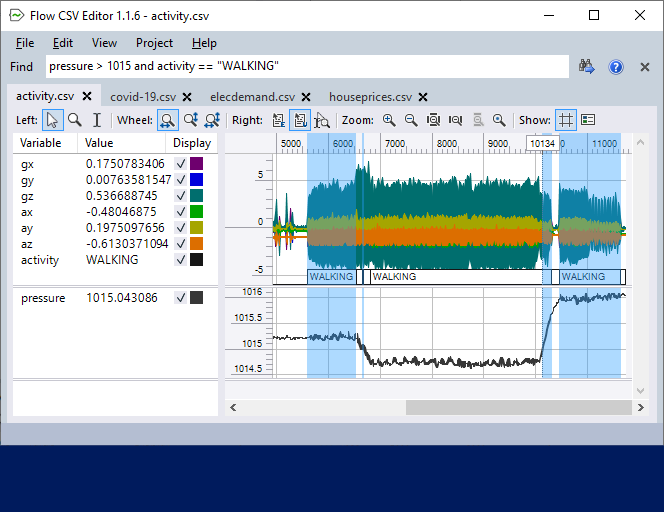The height and width of the screenshot is (512, 664).
Task: Click the greyed zoom fit vertical icon
Action: point(478,120)
